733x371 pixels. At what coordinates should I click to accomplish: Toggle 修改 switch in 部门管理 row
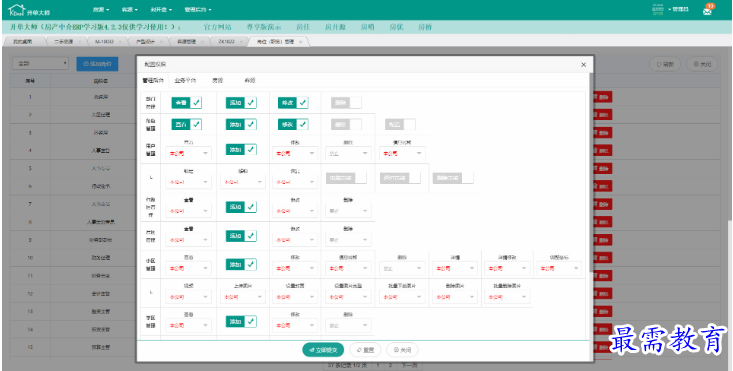[293, 103]
